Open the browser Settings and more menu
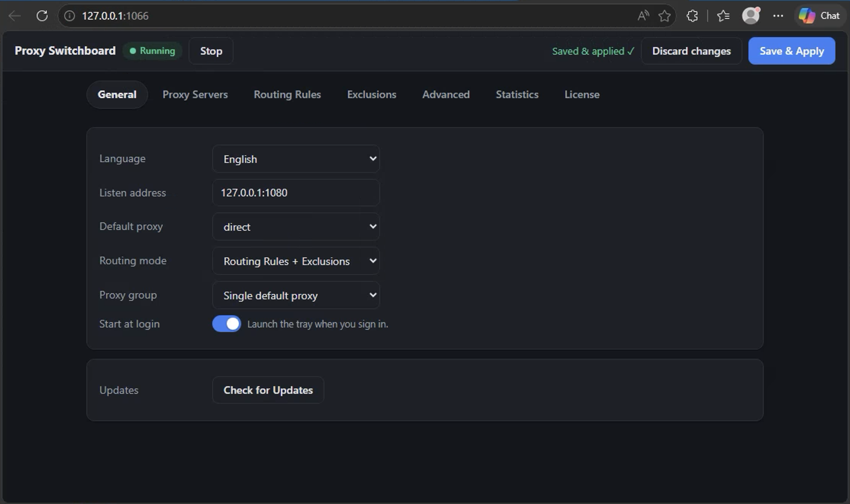 (x=778, y=16)
